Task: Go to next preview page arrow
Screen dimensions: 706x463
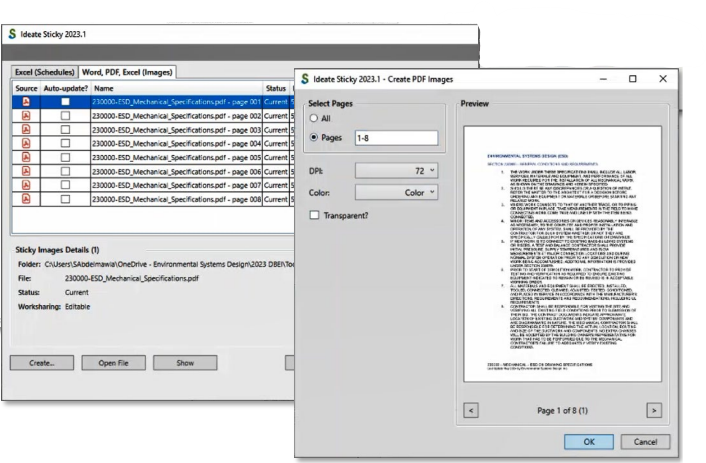Action: tap(653, 410)
